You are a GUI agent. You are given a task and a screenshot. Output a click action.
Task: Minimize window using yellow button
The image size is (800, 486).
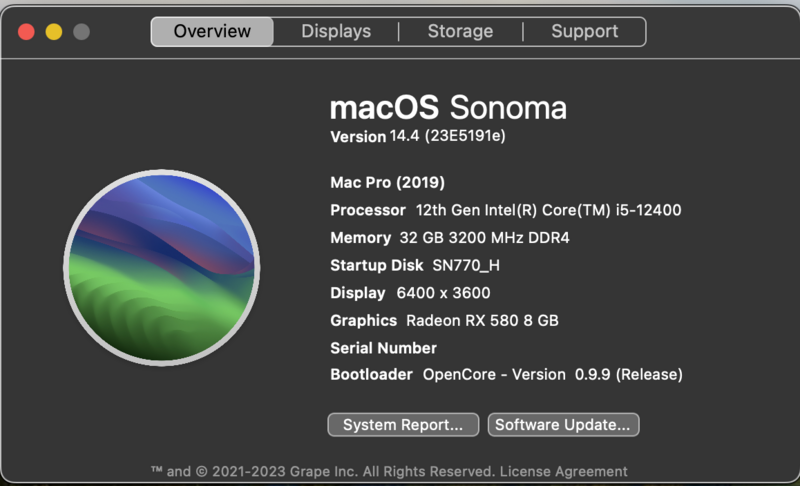(54, 32)
